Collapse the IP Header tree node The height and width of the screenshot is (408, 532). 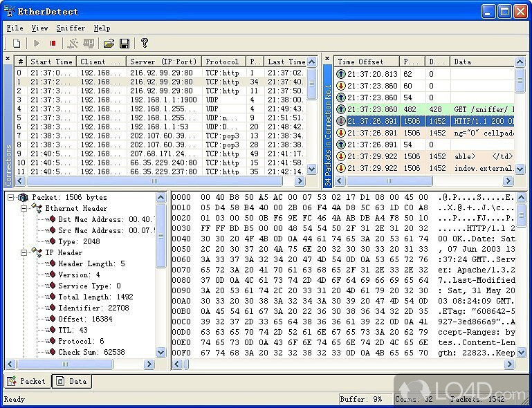tap(24, 252)
